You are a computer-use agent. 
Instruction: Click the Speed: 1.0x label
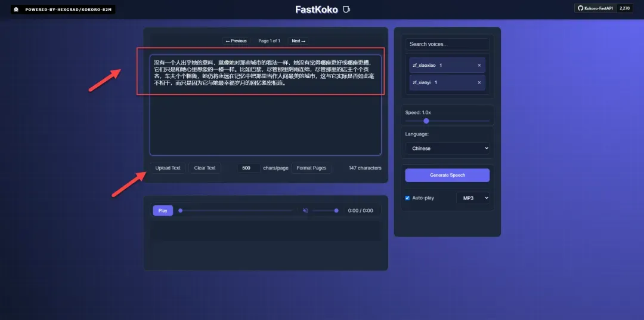(418, 113)
